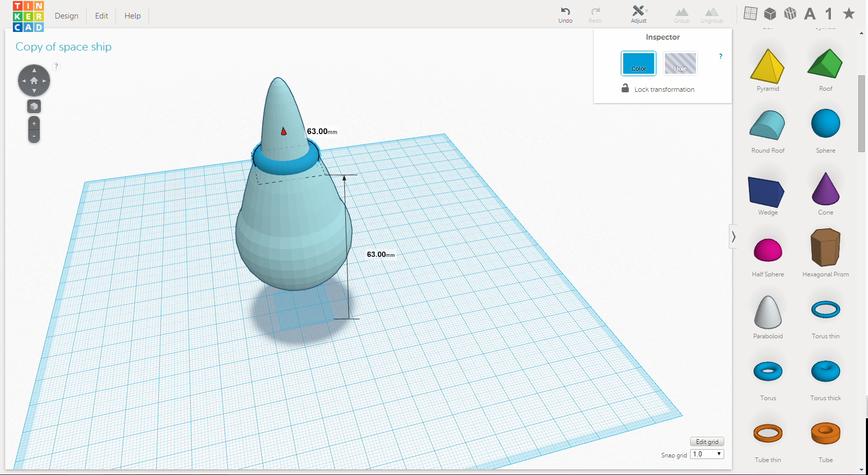Screen dimensions: 868x475
Task: Click the design title Copy of space ship
Action: 63,47
